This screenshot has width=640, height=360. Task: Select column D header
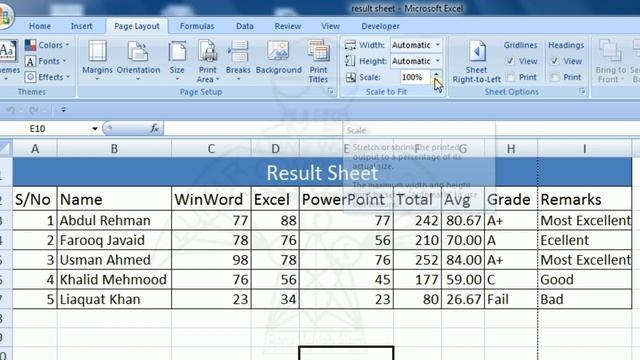pyautogui.click(x=276, y=149)
